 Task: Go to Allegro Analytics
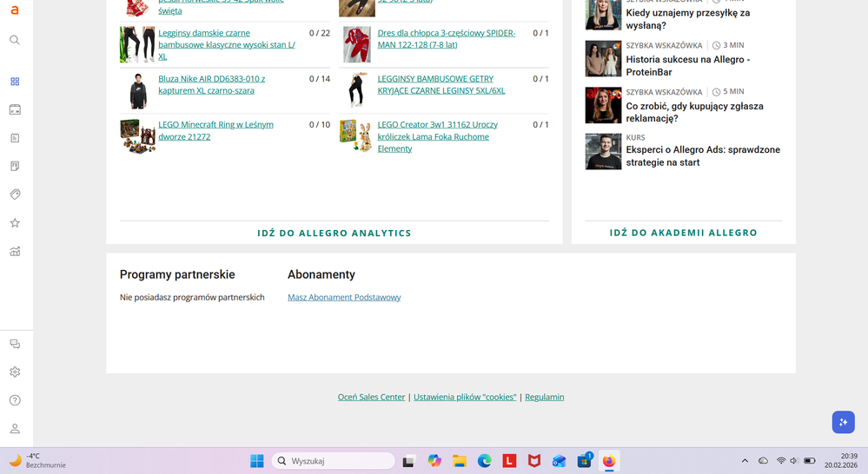(x=335, y=233)
